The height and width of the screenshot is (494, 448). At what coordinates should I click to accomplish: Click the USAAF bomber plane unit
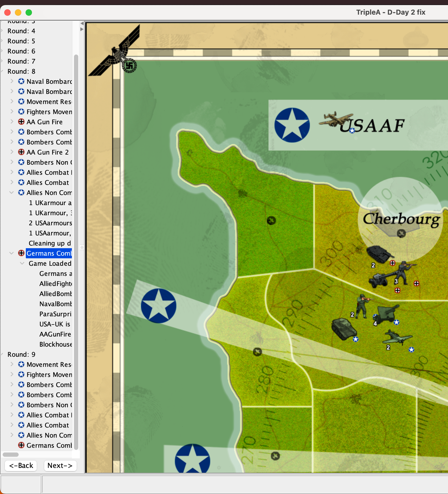pyautogui.click(x=336, y=120)
